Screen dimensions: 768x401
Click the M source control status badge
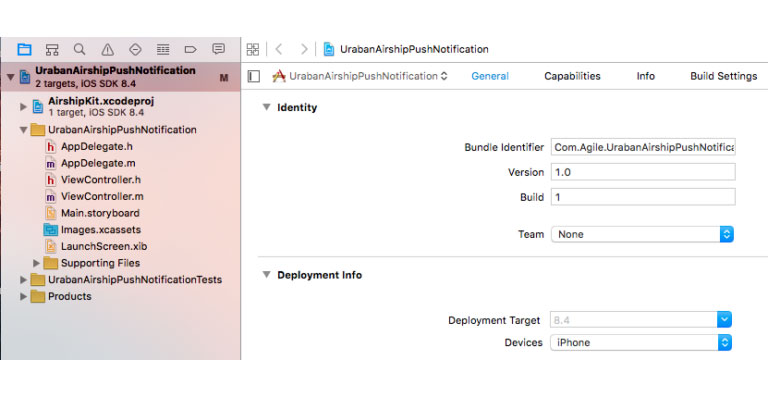[x=224, y=77]
